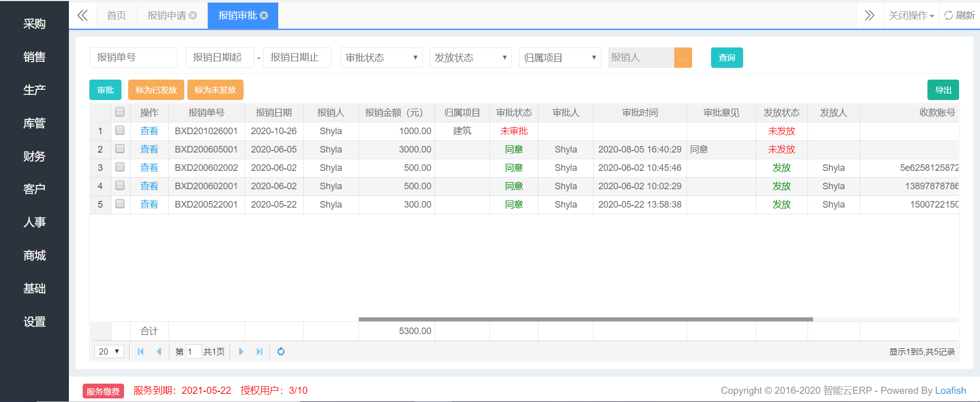The height and width of the screenshot is (402, 980).
Task: Click 查看 for BXD200602001
Action: [x=149, y=186]
